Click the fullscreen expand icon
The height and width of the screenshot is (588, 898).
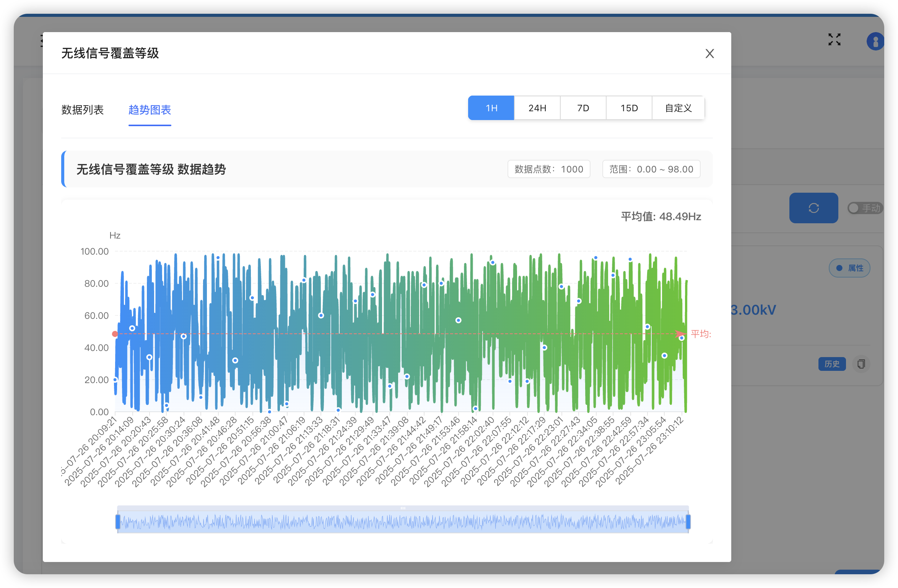tap(834, 39)
